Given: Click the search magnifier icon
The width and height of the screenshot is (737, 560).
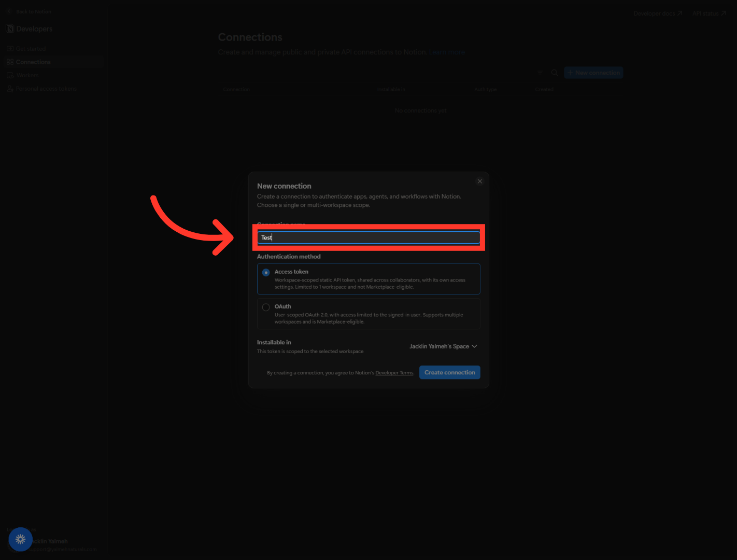Looking at the screenshot, I should [555, 73].
